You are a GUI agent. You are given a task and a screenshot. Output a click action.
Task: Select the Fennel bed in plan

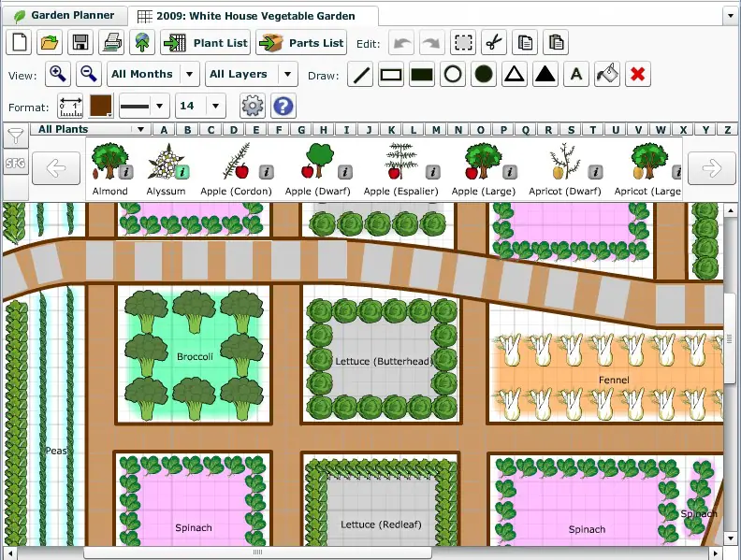pyautogui.click(x=606, y=375)
